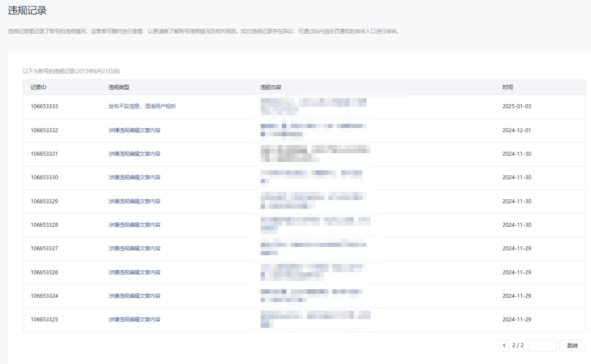Select record ID 106653333 cell

pyautogui.click(x=44, y=106)
